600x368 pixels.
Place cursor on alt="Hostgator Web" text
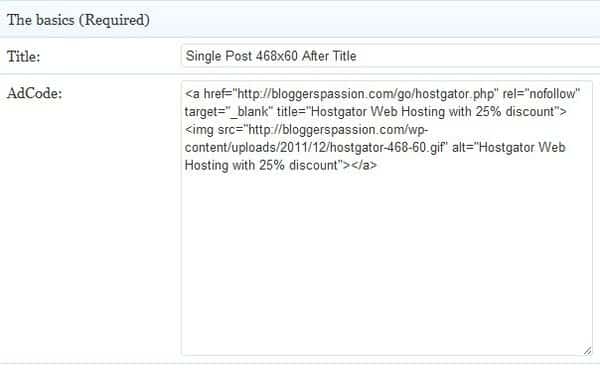click(x=509, y=148)
